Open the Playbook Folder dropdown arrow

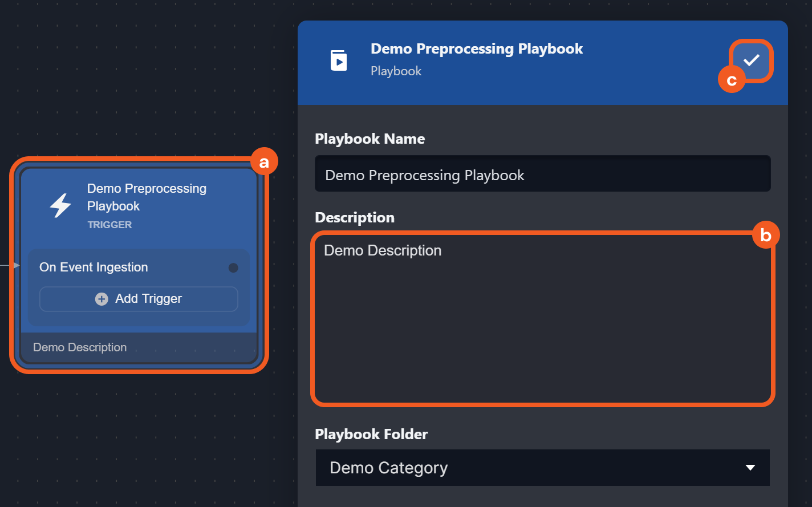click(x=750, y=468)
